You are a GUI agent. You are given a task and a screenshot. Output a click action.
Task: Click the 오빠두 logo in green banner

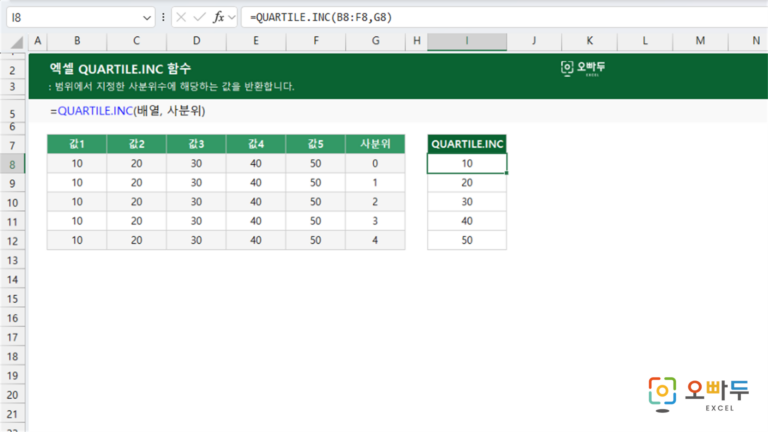583,68
